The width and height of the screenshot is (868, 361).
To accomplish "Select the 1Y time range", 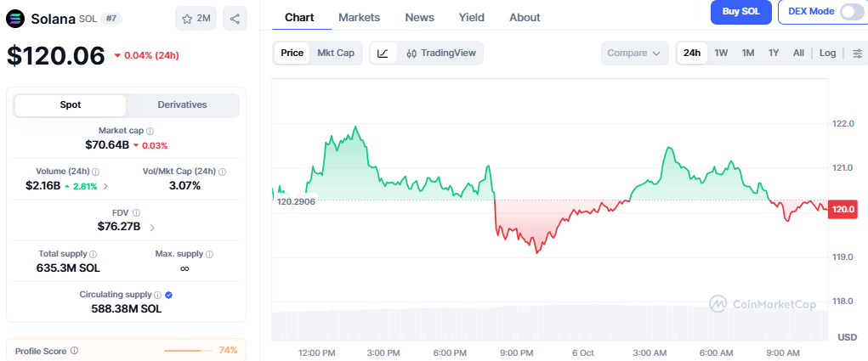I will [x=774, y=53].
